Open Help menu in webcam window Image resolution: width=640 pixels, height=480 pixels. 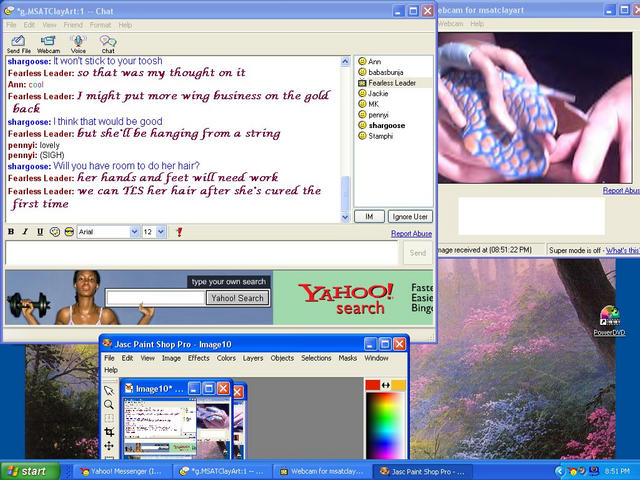click(477, 24)
